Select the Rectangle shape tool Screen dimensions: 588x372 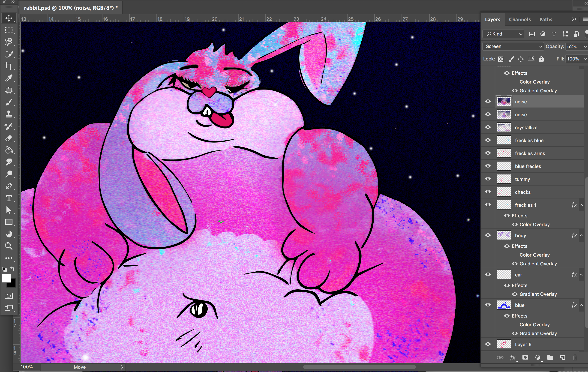click(x=9, y=222)
